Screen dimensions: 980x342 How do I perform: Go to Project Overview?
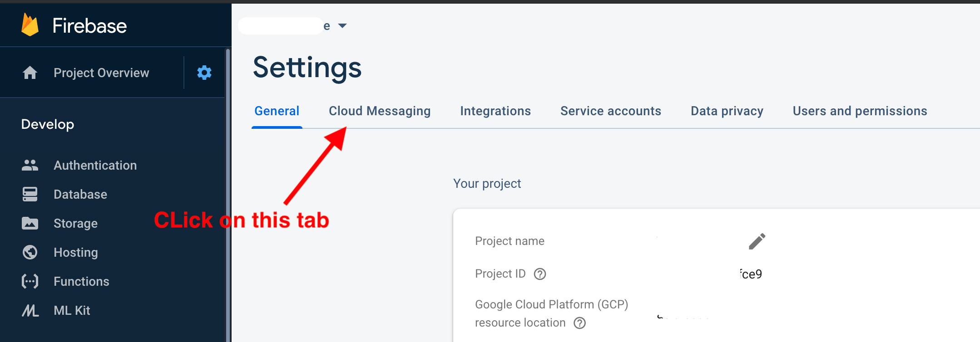click(x=101, y=73)
